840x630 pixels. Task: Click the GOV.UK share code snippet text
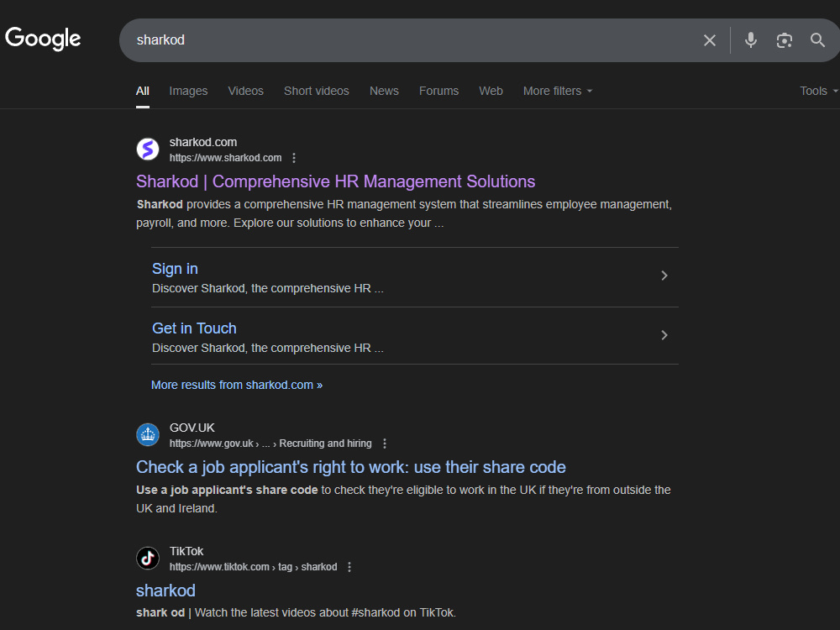coord(403,499)
